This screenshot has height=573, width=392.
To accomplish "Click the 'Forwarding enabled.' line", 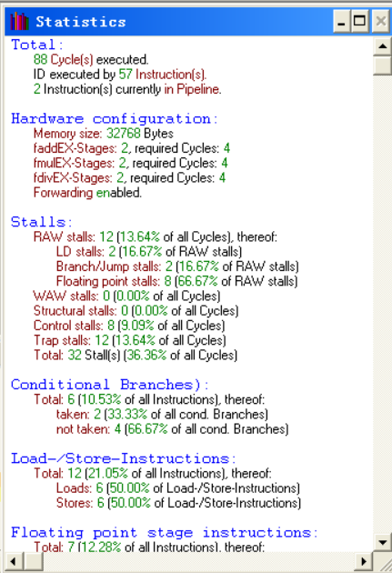I will pos(87,193).
